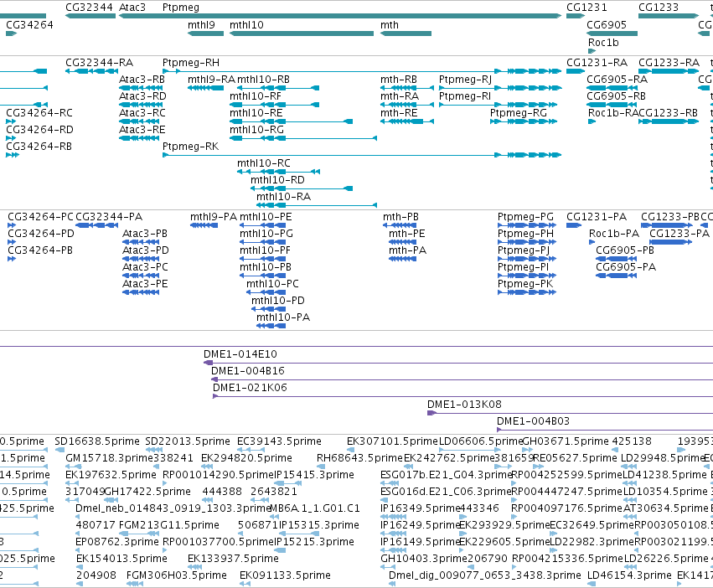Click transcript CG1233-RB label
713x588 pixels.
(668, 113)
